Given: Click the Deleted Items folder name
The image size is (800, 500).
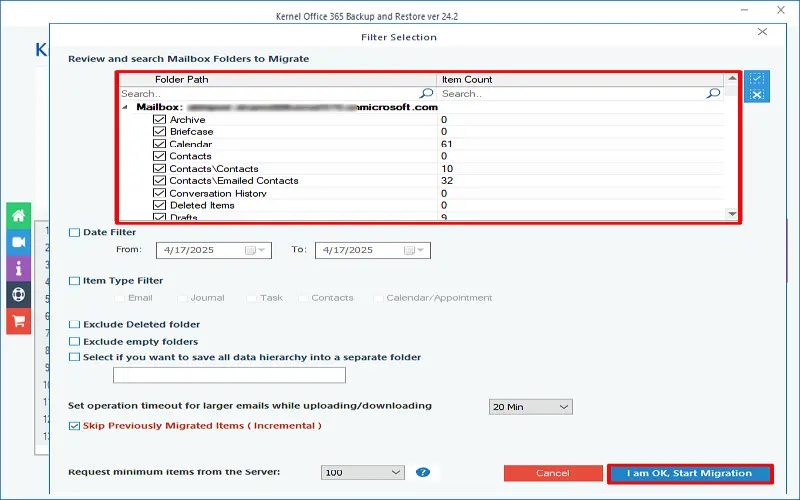Looking at the screenshot, I should coord(202,205).
